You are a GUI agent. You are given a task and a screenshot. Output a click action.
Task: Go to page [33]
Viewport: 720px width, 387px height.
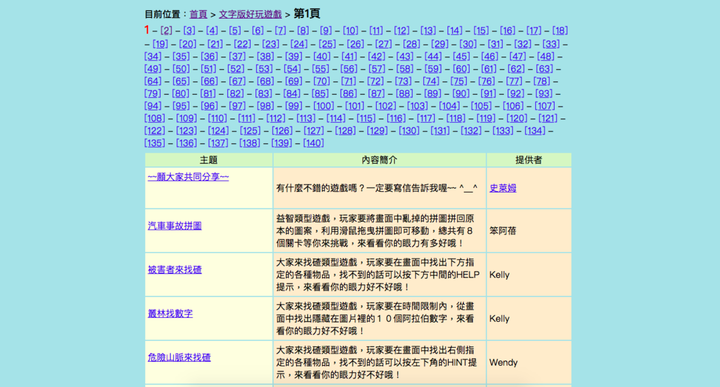point(551,44)
